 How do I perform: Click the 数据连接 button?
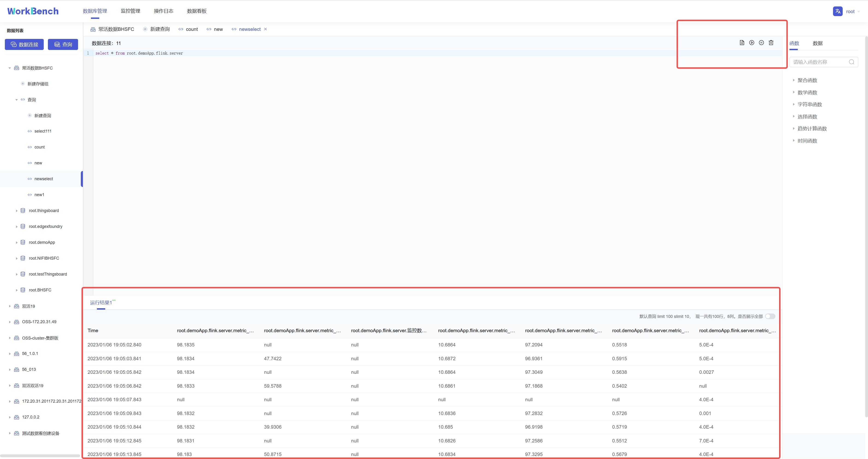(24, 44)
